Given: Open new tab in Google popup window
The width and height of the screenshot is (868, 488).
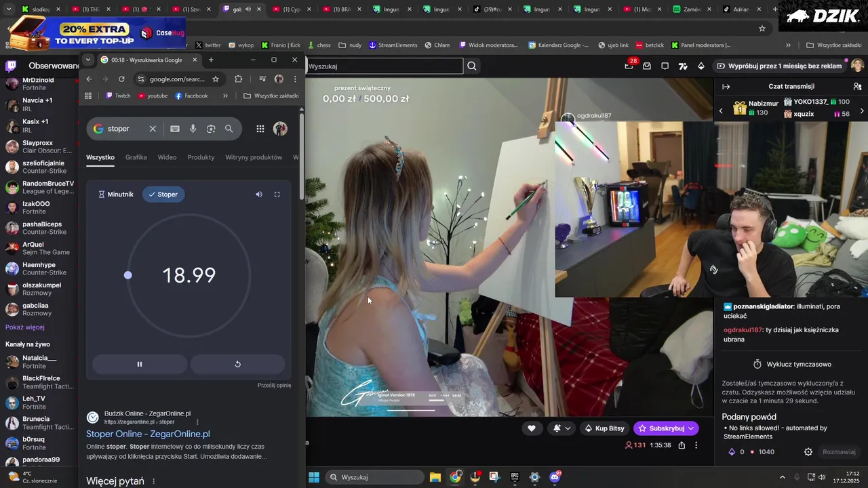Looking at the screenshot, I should pos(211,60).
